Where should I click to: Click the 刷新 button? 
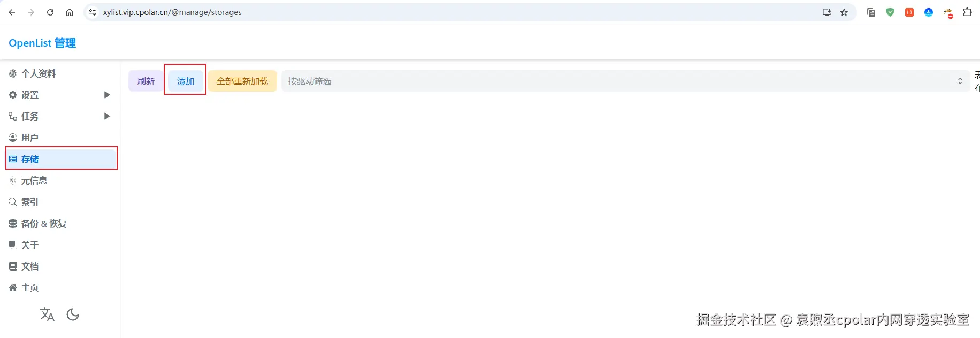(146, 81)
